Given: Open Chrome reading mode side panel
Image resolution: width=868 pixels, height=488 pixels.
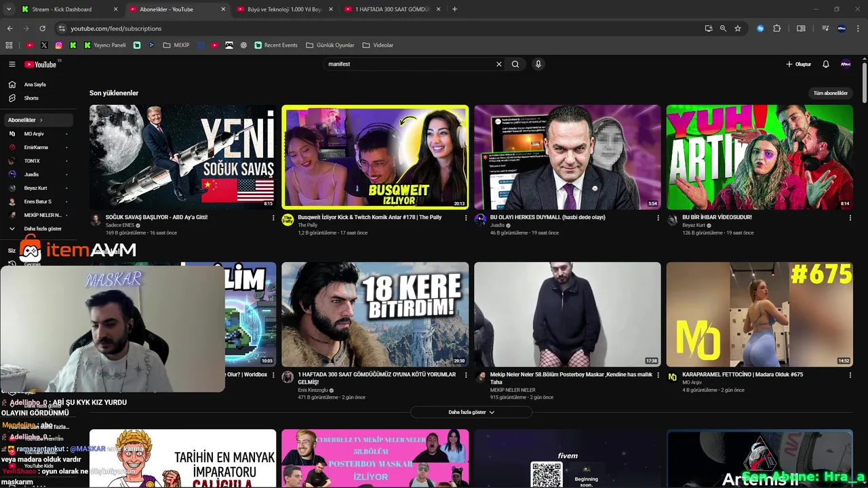Looking at the screenshot, I should point(801,28).
